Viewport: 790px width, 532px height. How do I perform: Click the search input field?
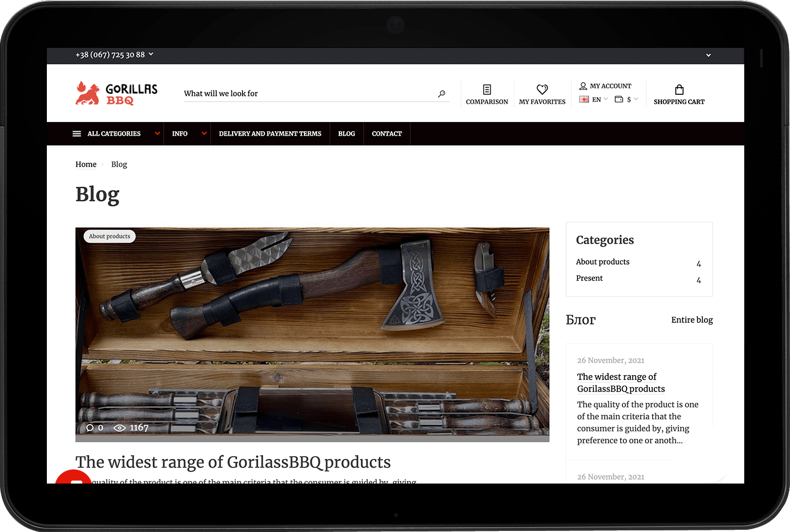(x=308, y=94)
